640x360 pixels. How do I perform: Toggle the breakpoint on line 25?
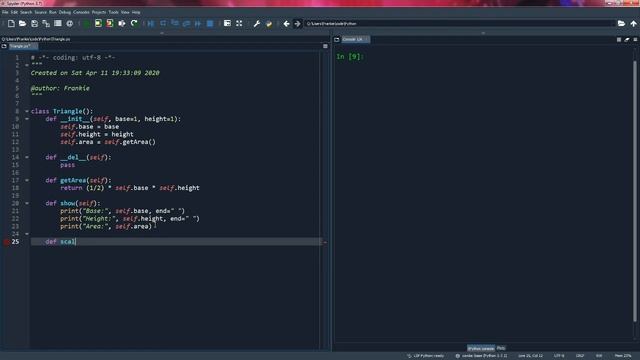6,242
